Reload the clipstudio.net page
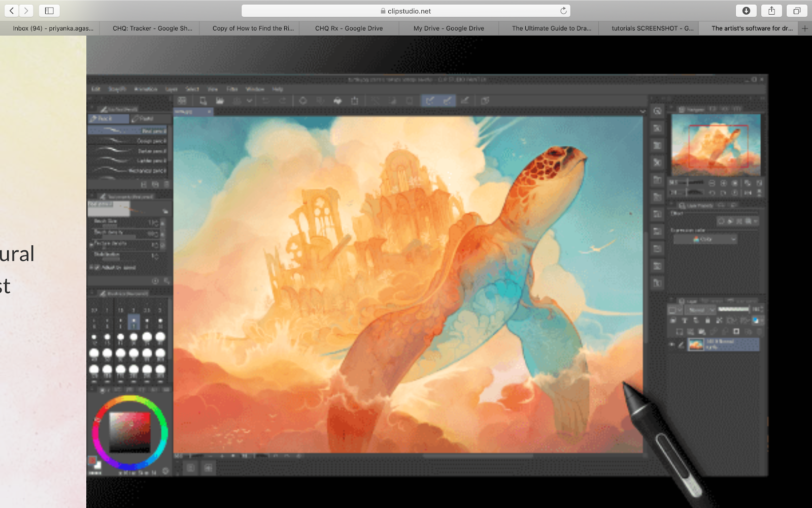 (563, 11)
